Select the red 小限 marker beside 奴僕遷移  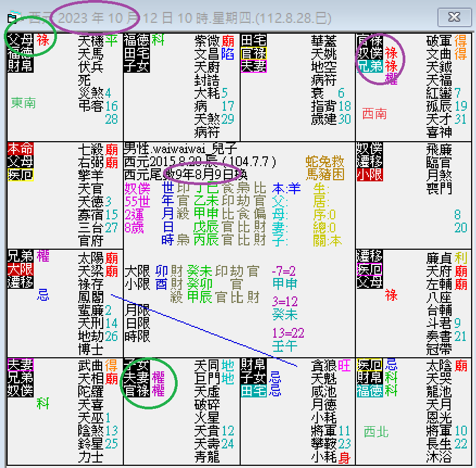(370, 175)
